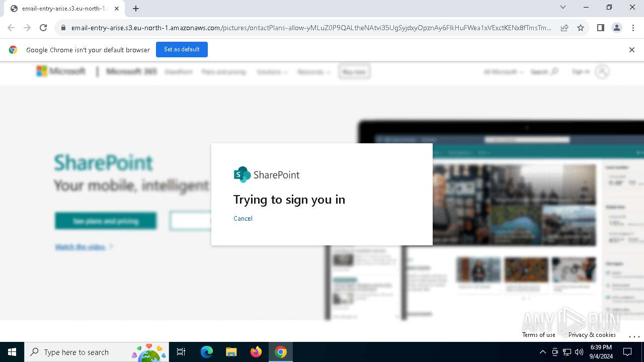Open Privacy & cookies link

point(592,335)
